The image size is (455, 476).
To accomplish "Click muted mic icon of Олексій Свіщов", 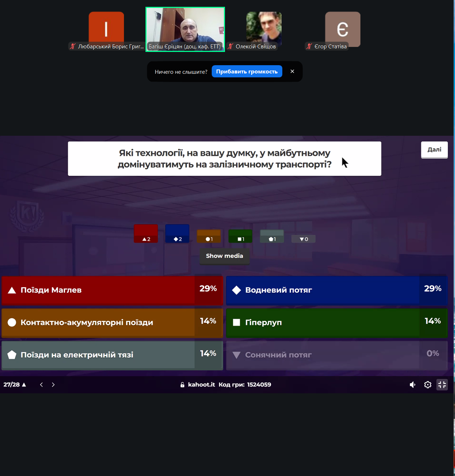I will pyautogui.click(x=230, y=46).
